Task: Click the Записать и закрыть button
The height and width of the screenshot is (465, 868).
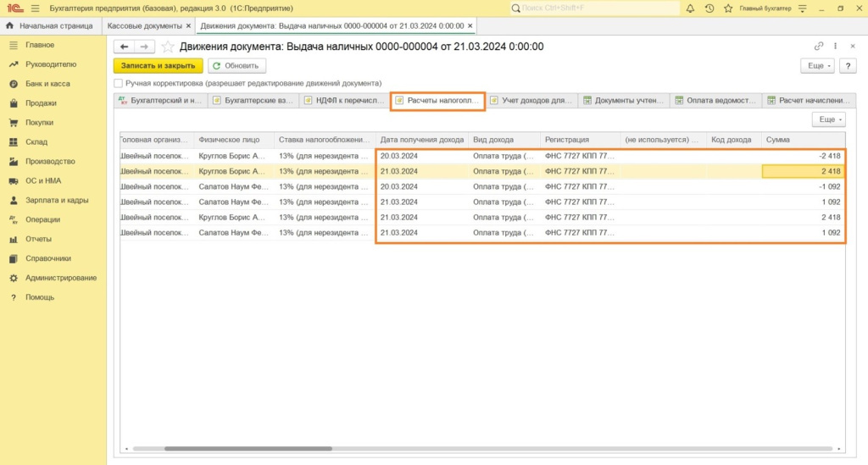Action: (159, 65)
